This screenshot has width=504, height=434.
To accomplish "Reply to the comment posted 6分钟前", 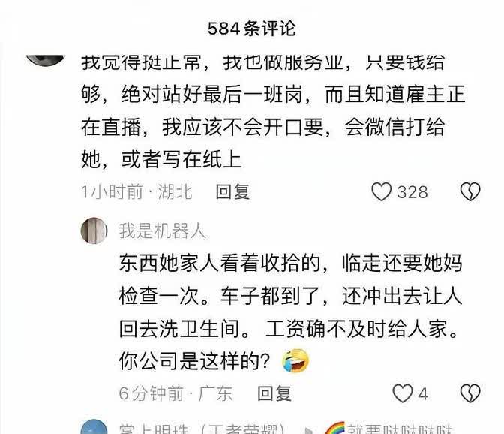I will pos(274,393).
